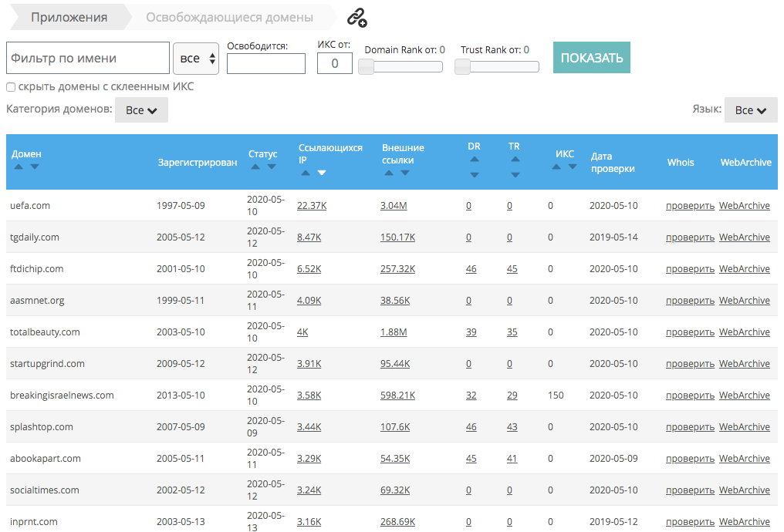This screenshot has width=784, height=532.
Task: Sort Ссылающихся IP descending arrow
Action: 322,173
